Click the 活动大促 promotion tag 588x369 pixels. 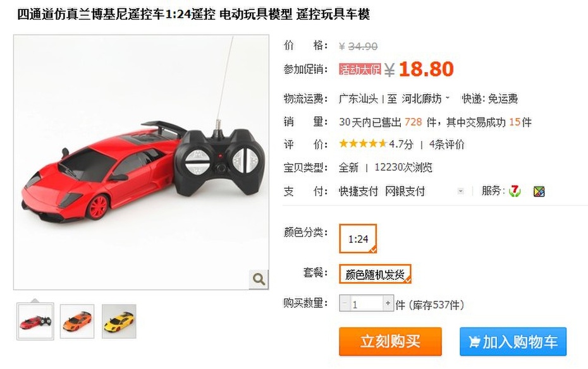point(360,70)
